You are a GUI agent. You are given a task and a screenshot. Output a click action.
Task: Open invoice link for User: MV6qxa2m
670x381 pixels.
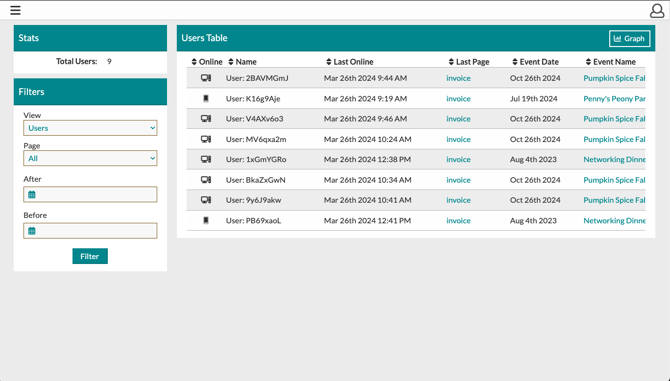[458, 139]
